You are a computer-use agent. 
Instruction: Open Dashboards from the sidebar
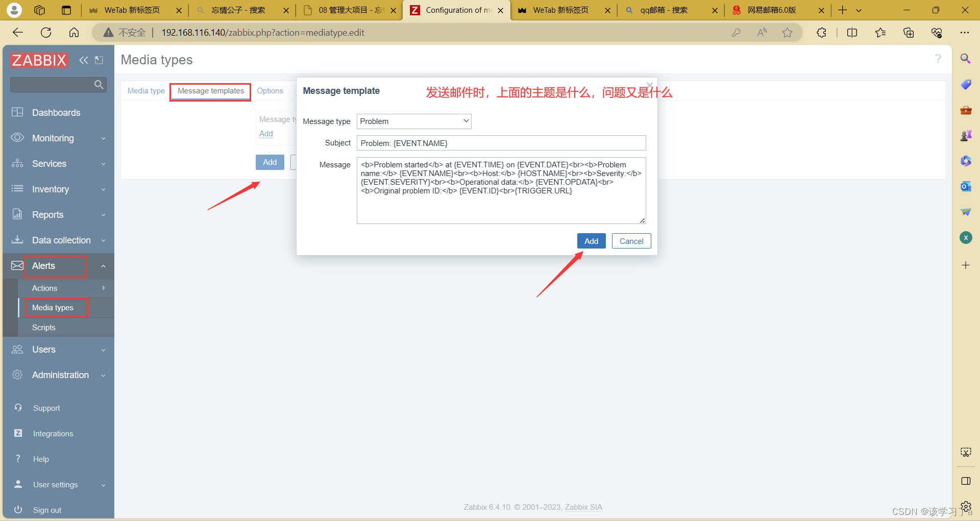pos(56,113)
